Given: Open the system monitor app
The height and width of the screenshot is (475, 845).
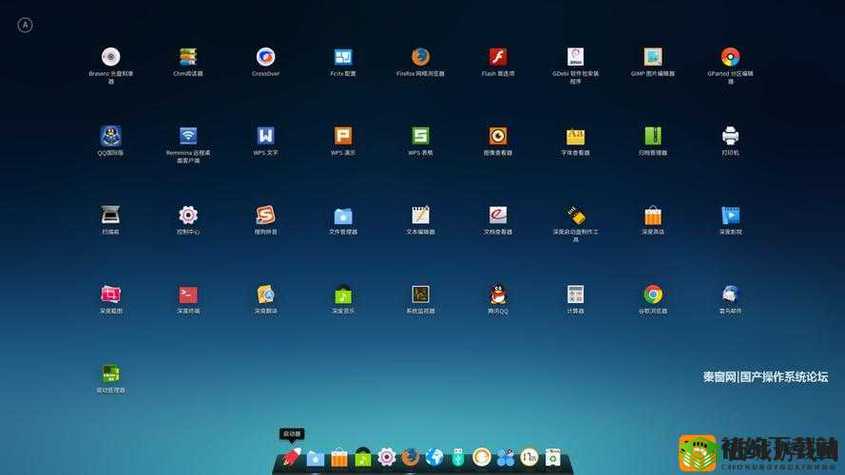Looking at the screenshot, I should click(x=420, y=294).
